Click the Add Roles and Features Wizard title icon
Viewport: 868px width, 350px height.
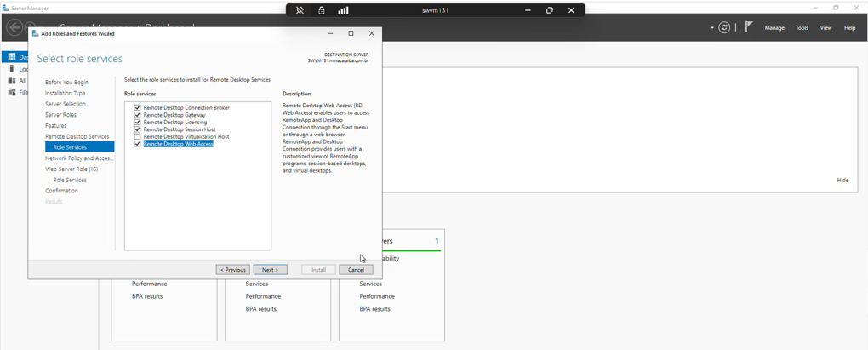36,33
